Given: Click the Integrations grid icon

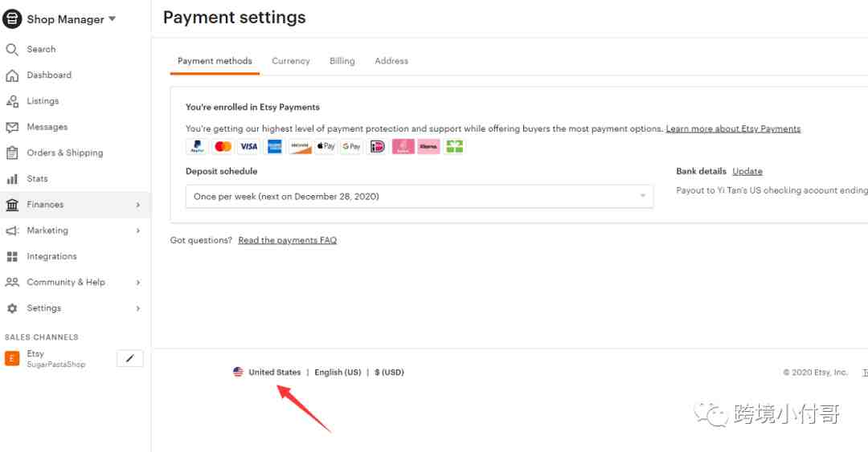Looking at the screenshot, I should [11, 257].
